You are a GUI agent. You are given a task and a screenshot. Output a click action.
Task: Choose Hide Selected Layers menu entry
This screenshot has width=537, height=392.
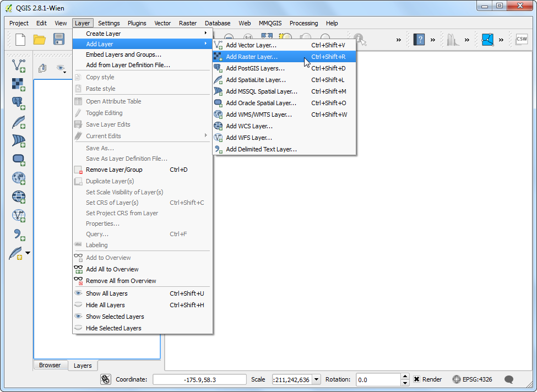point(143,328)
